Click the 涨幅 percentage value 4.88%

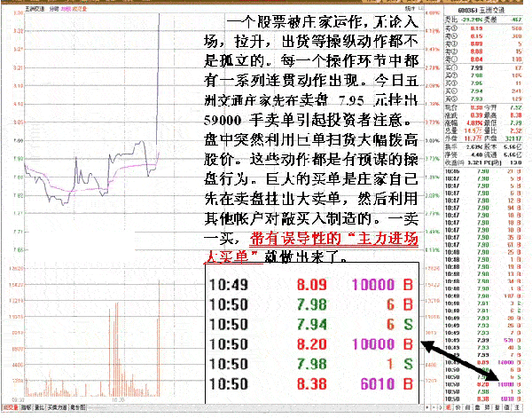475,123
